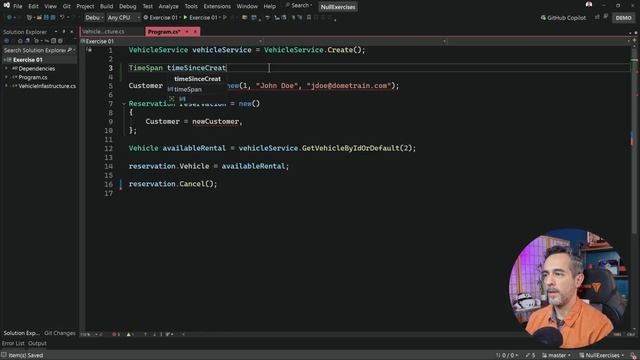Open the Build menu
Screen dimensions: 640x360
[107, 7]
